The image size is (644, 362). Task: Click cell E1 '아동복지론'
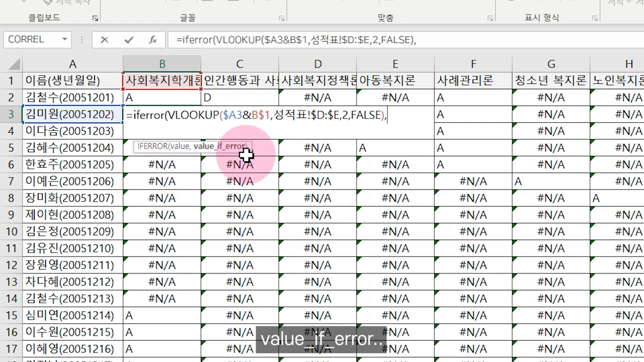(x=395, y=80)
